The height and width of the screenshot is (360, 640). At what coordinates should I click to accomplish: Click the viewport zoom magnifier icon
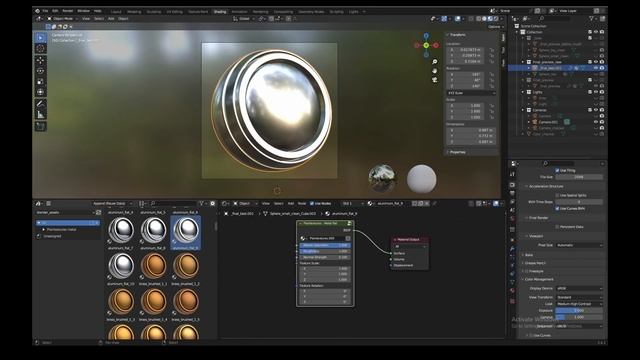tap(435, 62)
